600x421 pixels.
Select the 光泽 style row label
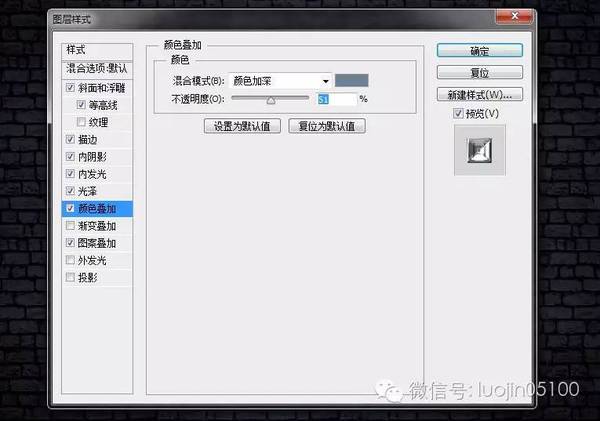point(88,191)
